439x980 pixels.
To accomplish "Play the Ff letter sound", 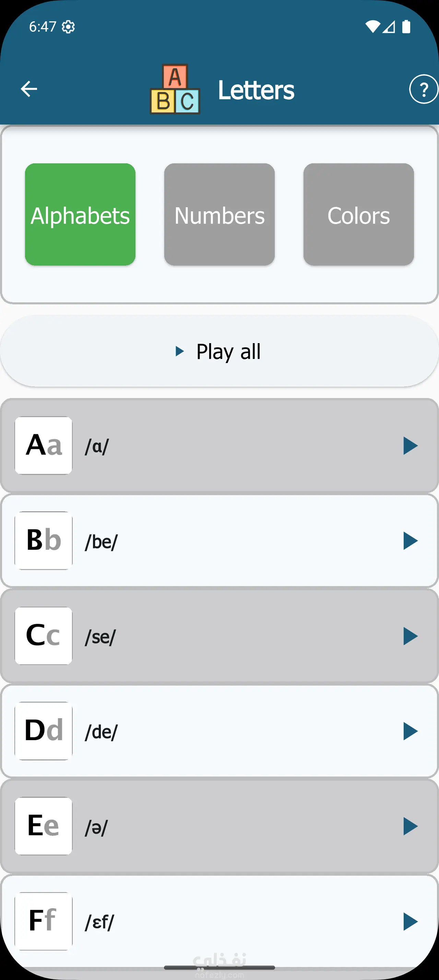I will click(410, 921).
